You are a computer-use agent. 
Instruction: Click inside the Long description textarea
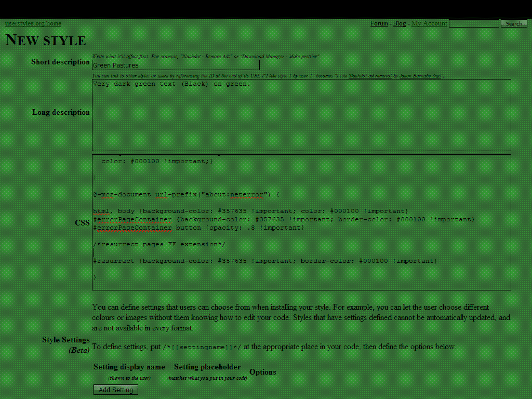(301, 115)
